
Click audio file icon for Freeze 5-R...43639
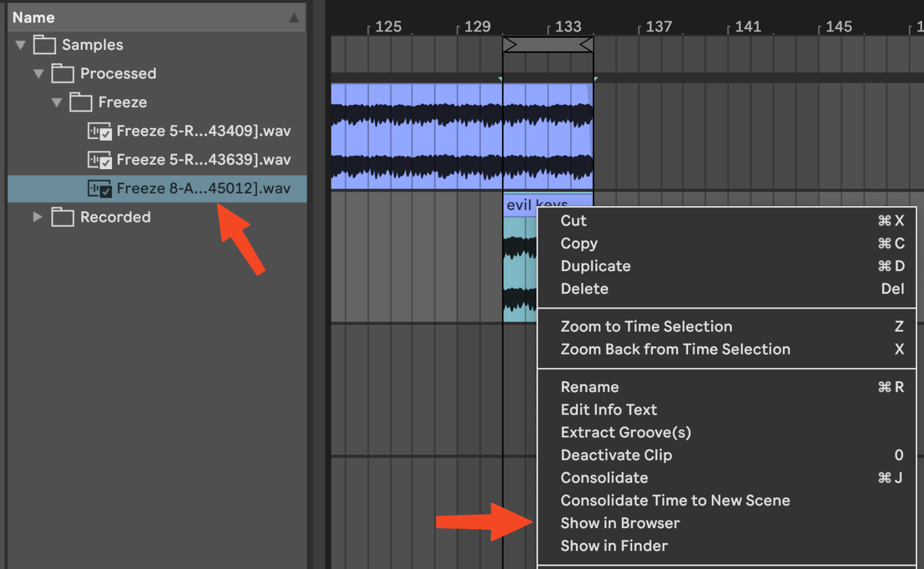(x=100, y=160)
